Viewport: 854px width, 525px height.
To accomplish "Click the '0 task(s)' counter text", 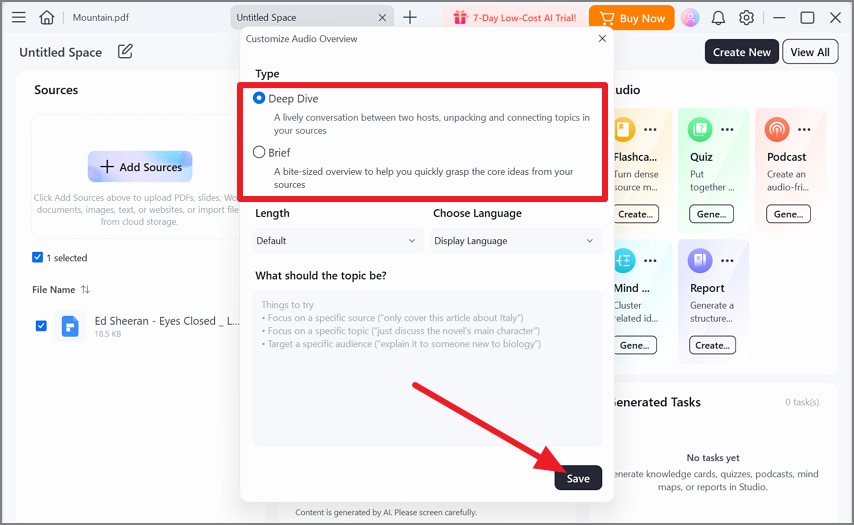I will [802, 402].
